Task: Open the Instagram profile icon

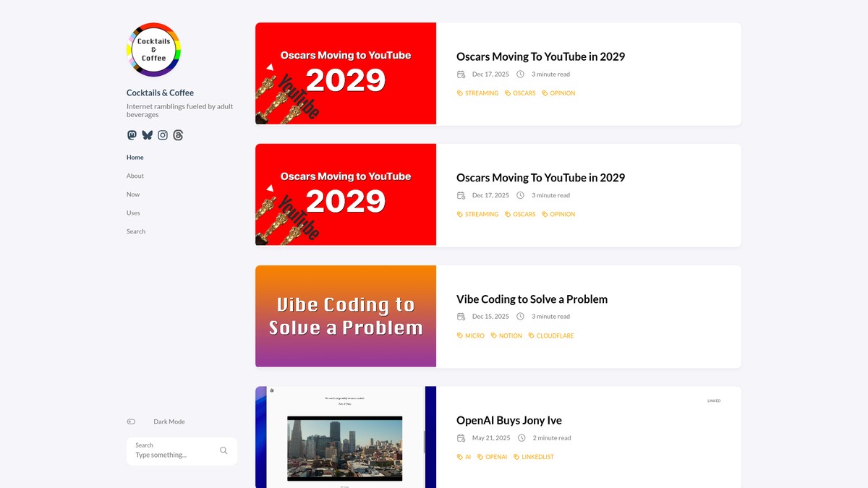Action: (163, 135)
